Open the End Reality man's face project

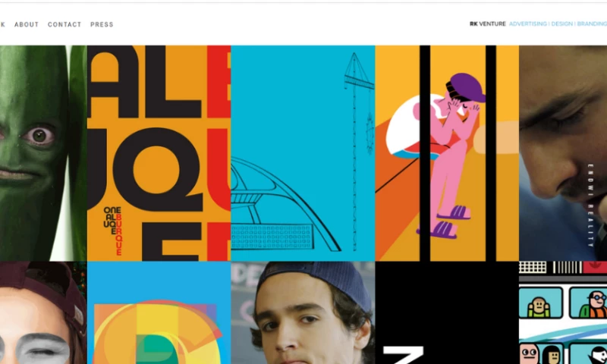(x=563, y=153)
